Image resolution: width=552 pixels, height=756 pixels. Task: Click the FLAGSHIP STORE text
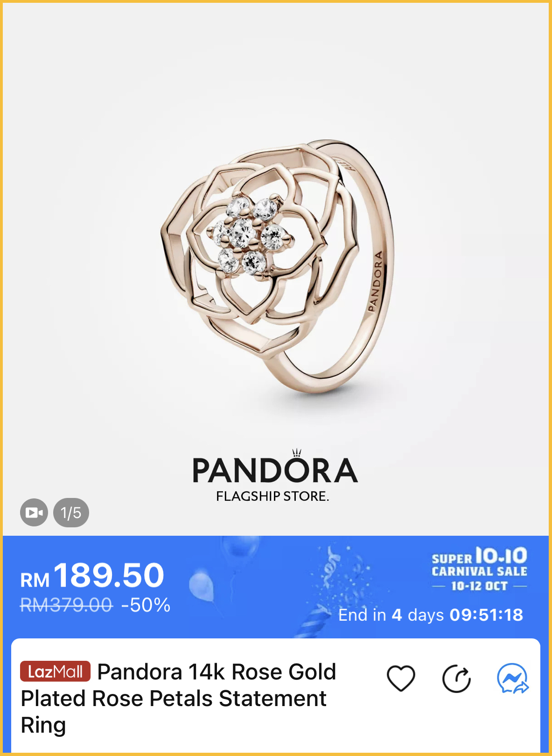(x=273, y=496)
